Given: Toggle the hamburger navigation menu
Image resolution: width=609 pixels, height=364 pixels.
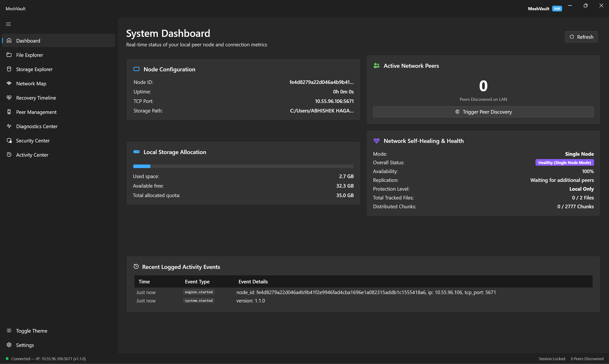Looking at the screenshot, I should click(x=8, y=24).
